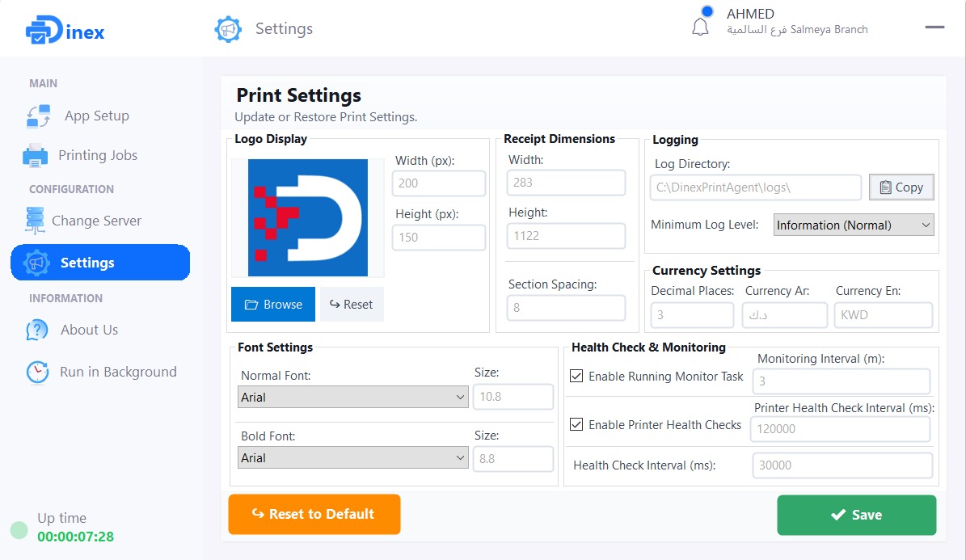
Task: Reset the logo image
Action: click(x=351, y=305)
